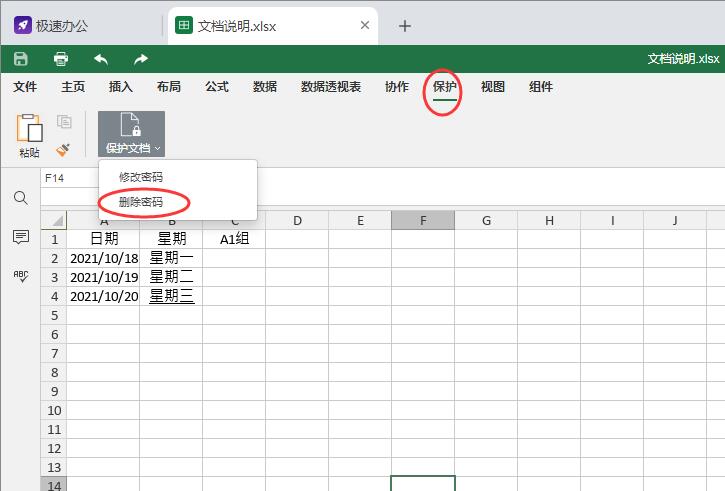Screen dimensions: 725x491
Task: Choose 修改密码 from the dropdown
Action: pyautogui.click(x=141, y=177)
